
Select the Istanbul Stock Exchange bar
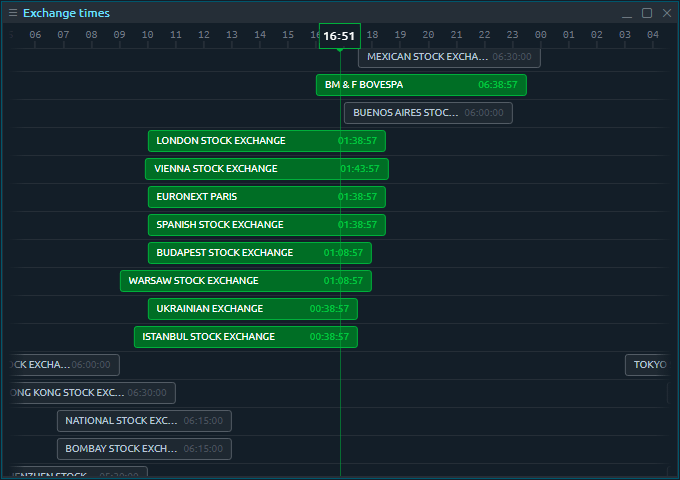[246, 337]
